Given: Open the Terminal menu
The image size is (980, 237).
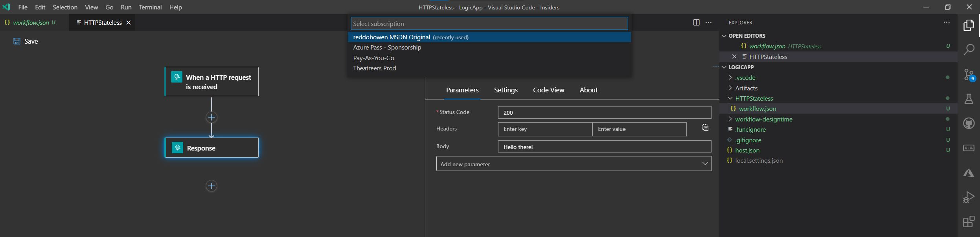Looking at the screenshot, I should click(x=150, y=7).
